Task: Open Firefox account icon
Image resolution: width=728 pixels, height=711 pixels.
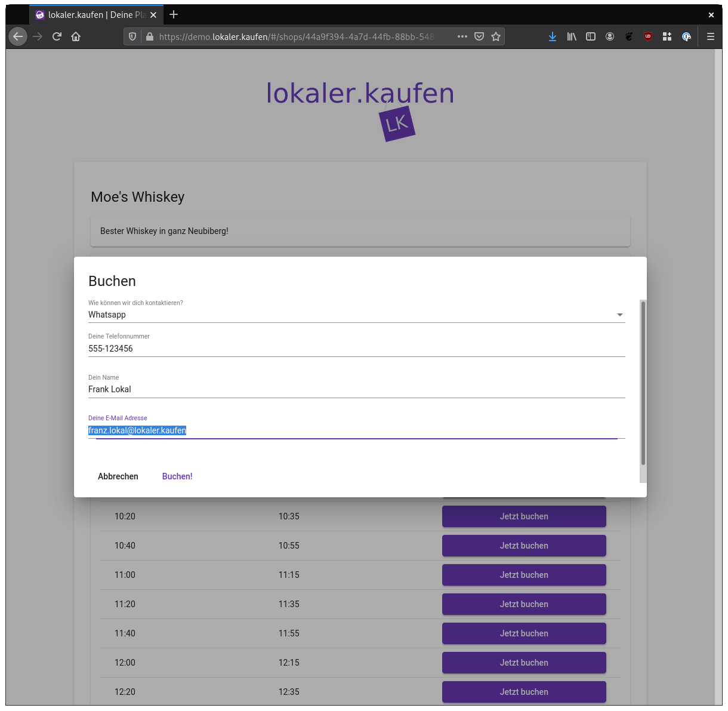Action: (610, 36)
